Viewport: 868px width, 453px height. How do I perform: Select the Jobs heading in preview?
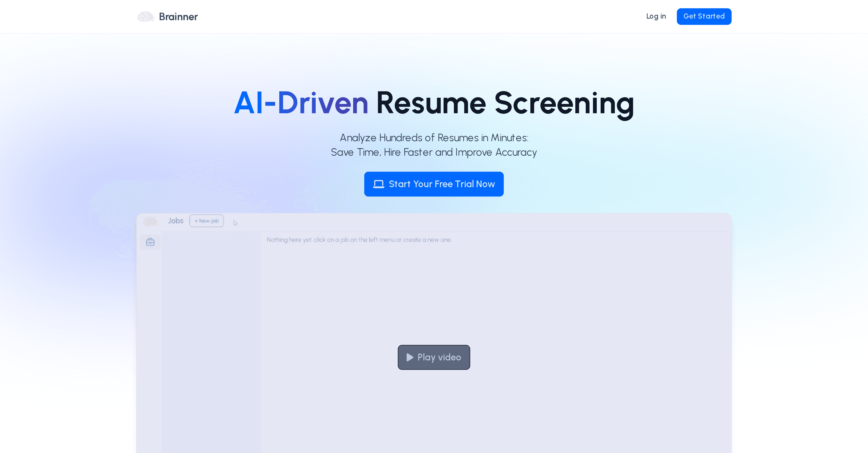176,221
